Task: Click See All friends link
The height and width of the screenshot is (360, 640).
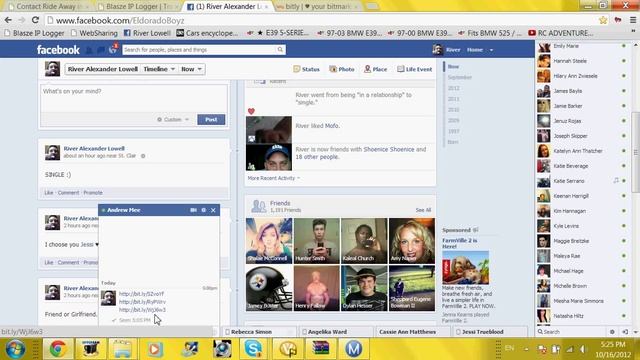Action: (423, 210)
